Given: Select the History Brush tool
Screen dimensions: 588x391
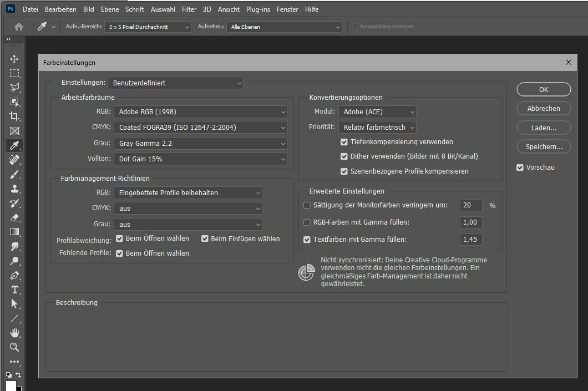Looking at the screenshot, I should pos(14,203).
